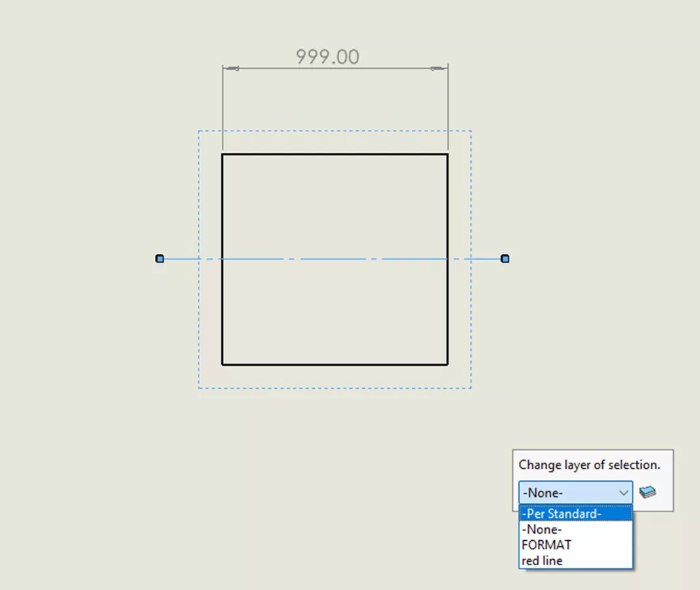The height and width of the screenshot is (590, 700).
Task: Open the layer selection combo box
Action: click(x=575, y=492)
